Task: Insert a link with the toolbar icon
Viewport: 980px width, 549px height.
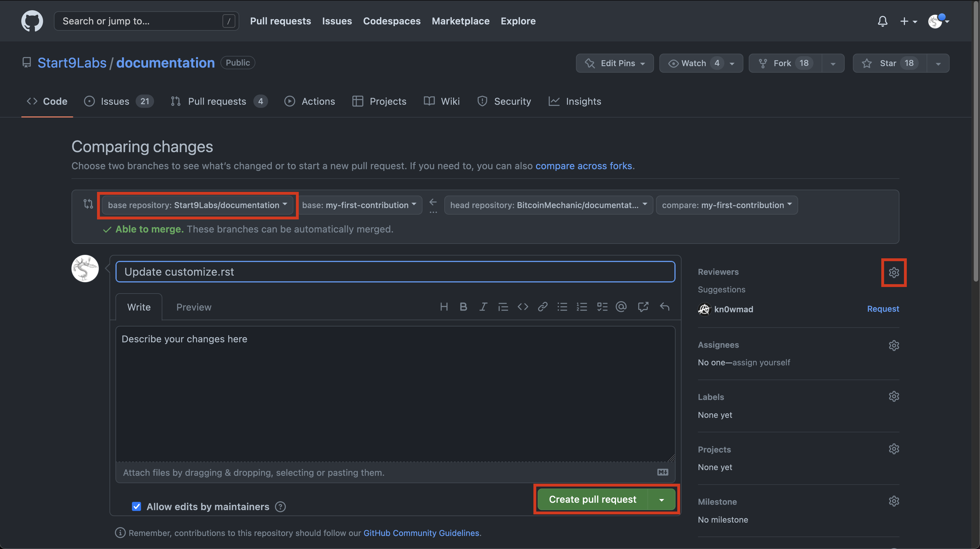Action: 542,307
